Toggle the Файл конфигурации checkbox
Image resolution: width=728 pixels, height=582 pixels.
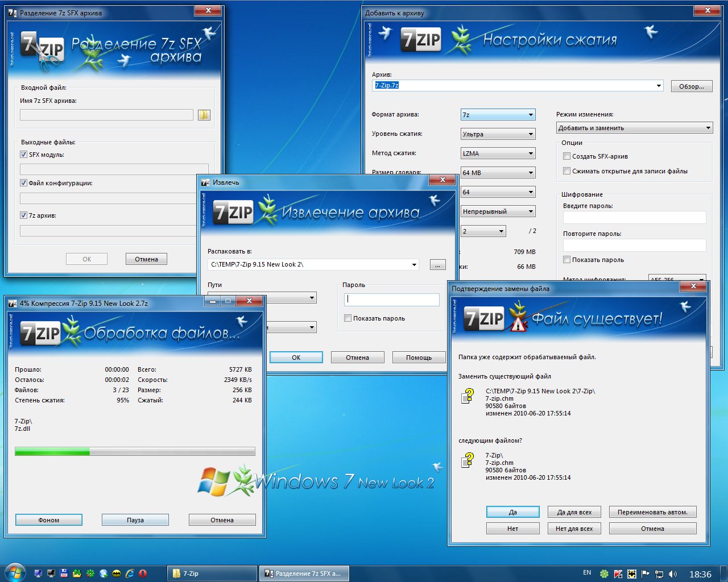[23, 183]
